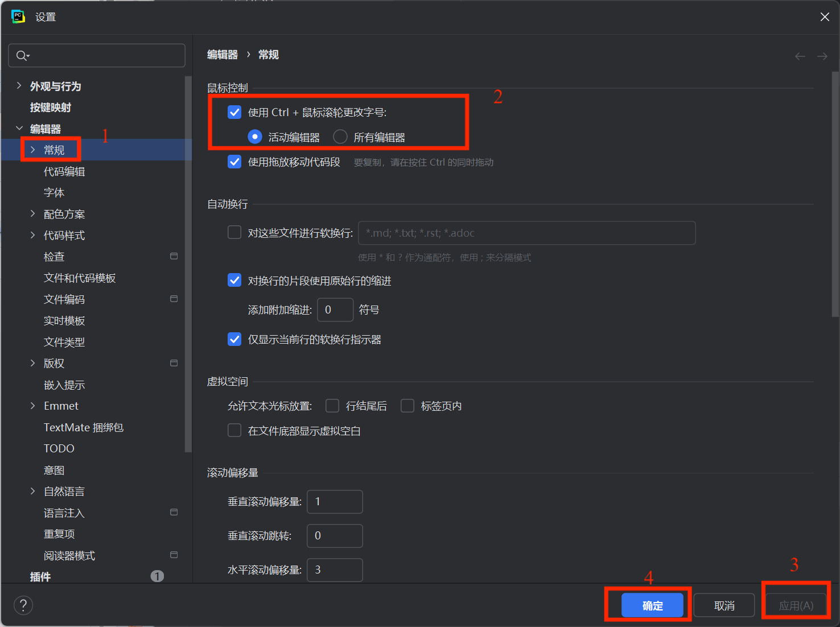Expand the 自然语言 node

(32, 491)
